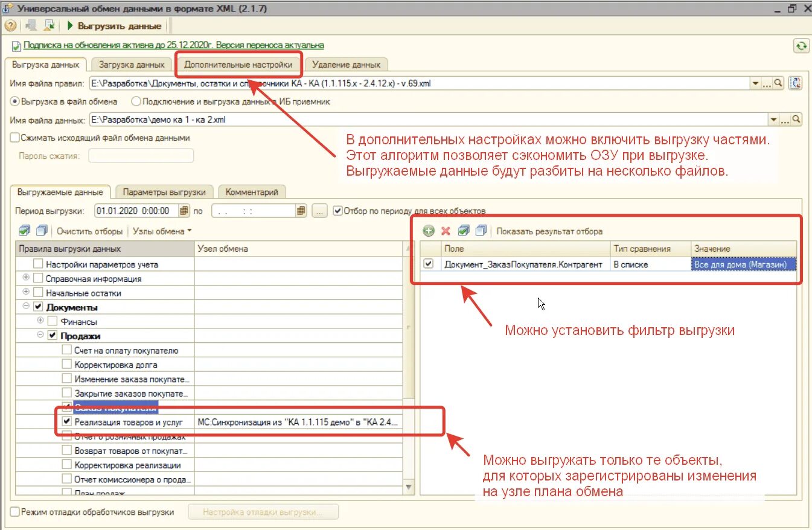Click the Период выгрузки start date field
The width and height of the screenshot is (812, 530).
point(136,211)
